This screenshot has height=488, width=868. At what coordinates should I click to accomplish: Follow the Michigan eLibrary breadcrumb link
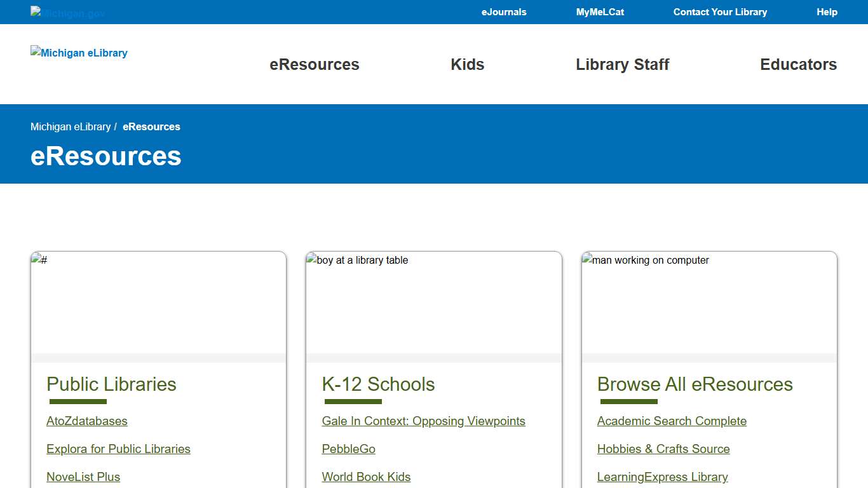(x=71, y=126)
